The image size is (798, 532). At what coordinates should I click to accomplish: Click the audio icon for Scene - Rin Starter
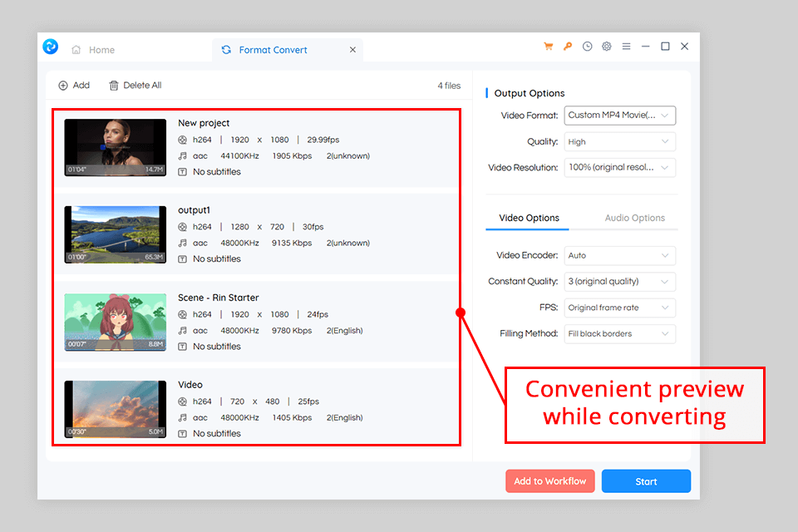[182, 330]
